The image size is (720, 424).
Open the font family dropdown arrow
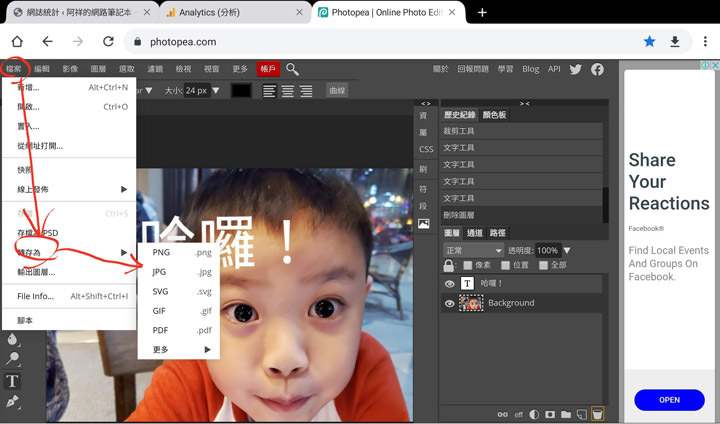click(x=148, y=91)
